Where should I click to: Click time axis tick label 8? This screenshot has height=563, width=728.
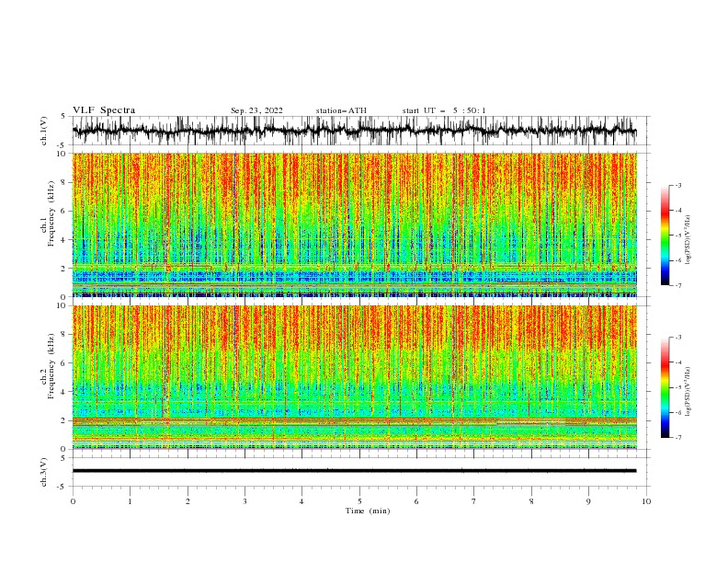coord(531,501)
